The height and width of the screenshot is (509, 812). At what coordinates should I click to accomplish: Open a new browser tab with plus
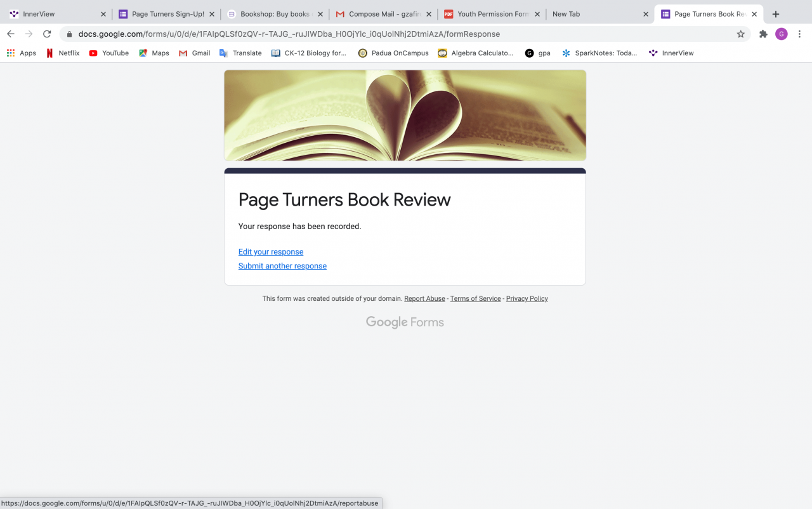point(775,14)
